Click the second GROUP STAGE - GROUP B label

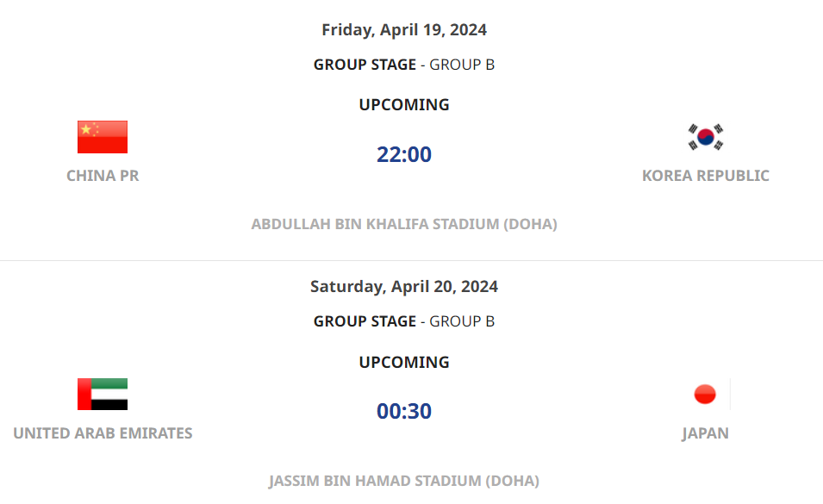[404, 321]
